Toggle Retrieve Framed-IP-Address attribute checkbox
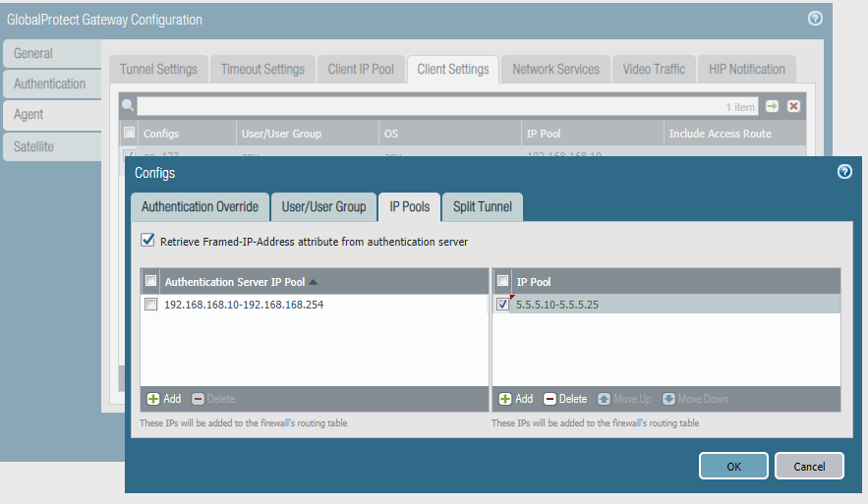The height and width of the screenshot is (504, 868). point(147,240)
